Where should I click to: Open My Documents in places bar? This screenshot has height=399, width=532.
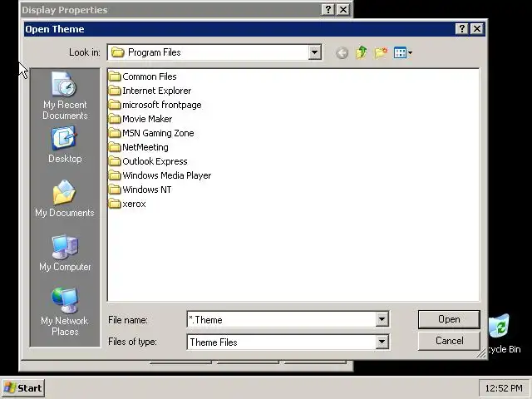point(65,199)
